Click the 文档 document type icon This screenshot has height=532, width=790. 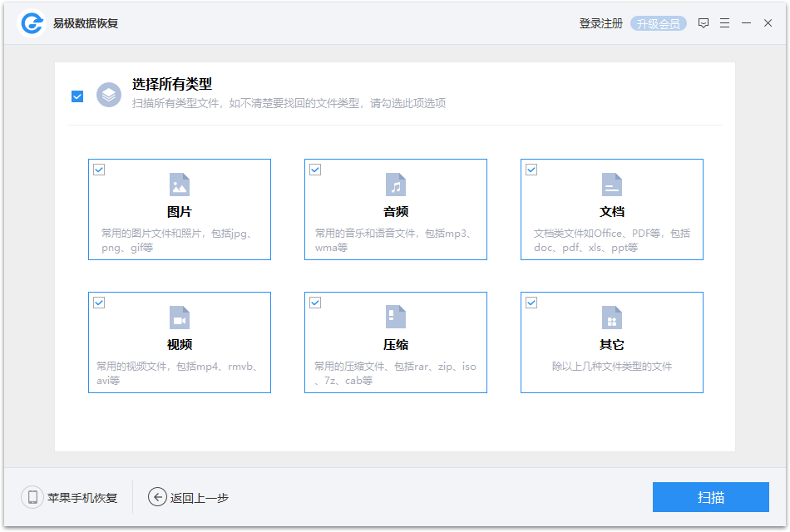(612, 184)
